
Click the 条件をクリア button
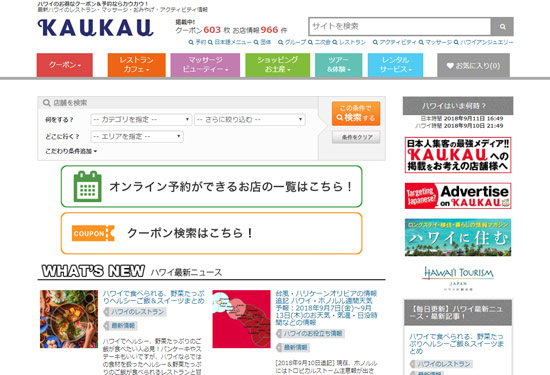[356, 137]
